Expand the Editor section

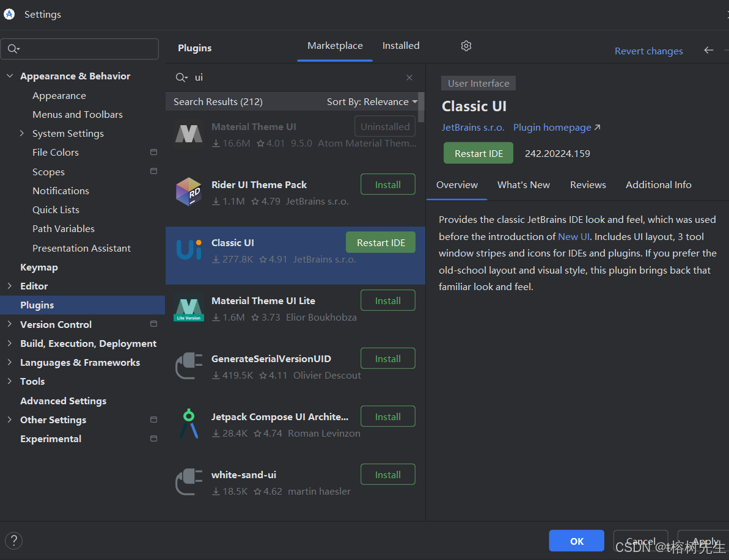coord(10,286)
